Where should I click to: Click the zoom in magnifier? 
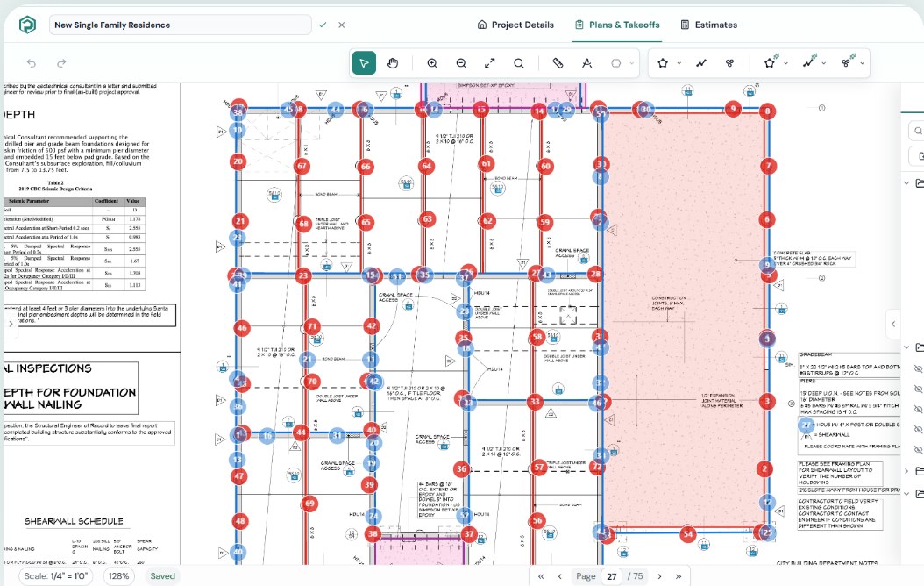432,63
